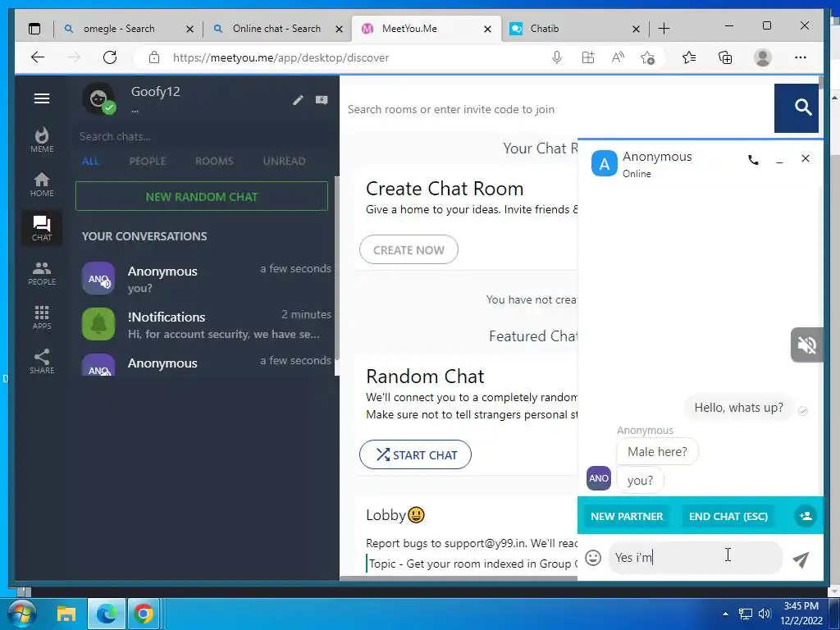Open the Windows Start button
The image size is (840, 630).
pyautogui.click(x=21, y=614)
